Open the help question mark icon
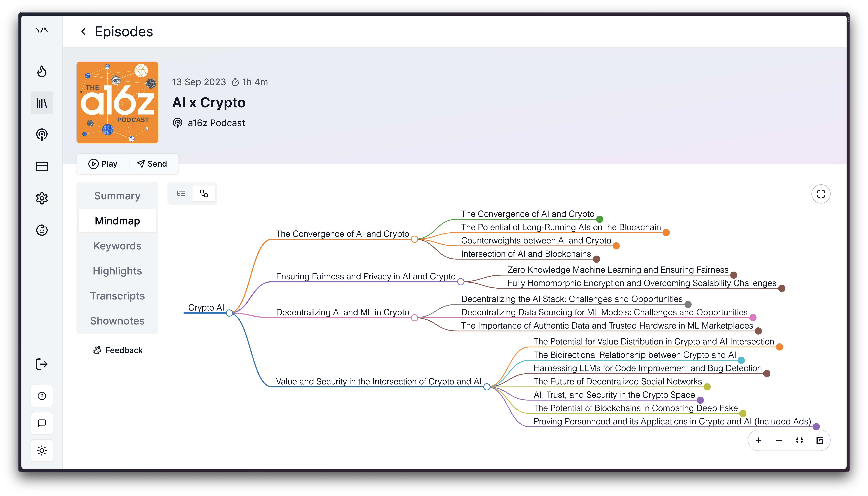 click(42, 396)
